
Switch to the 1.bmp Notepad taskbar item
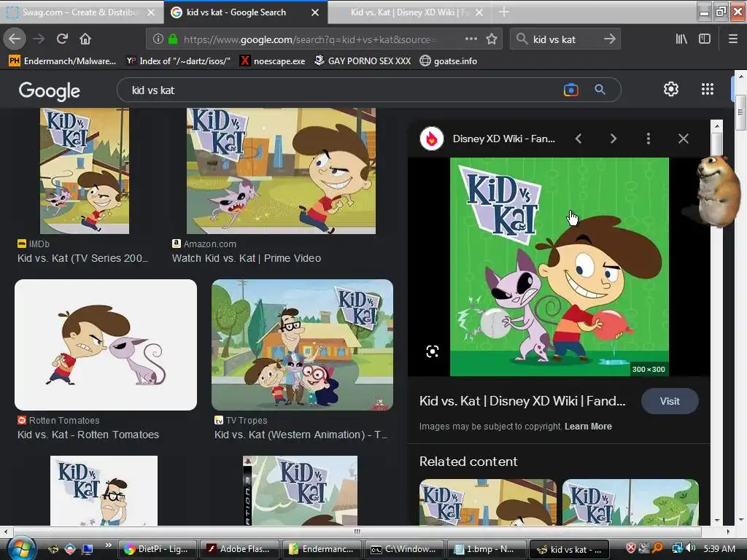click(x=487, y=549)
